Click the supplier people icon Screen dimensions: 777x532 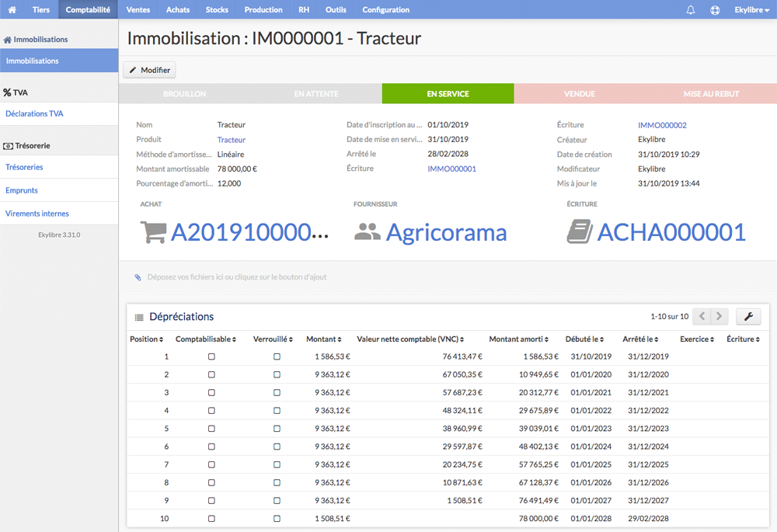click(368, 231)
